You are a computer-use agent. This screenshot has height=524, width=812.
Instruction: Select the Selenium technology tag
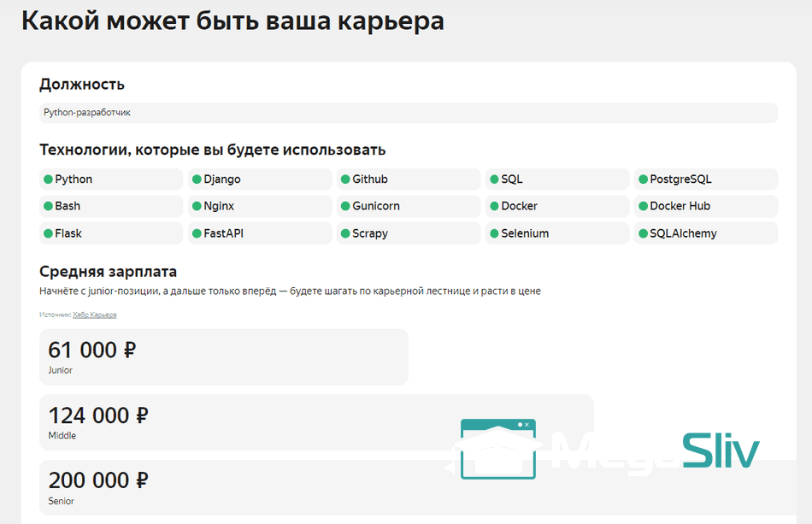[x=556, y=233]
